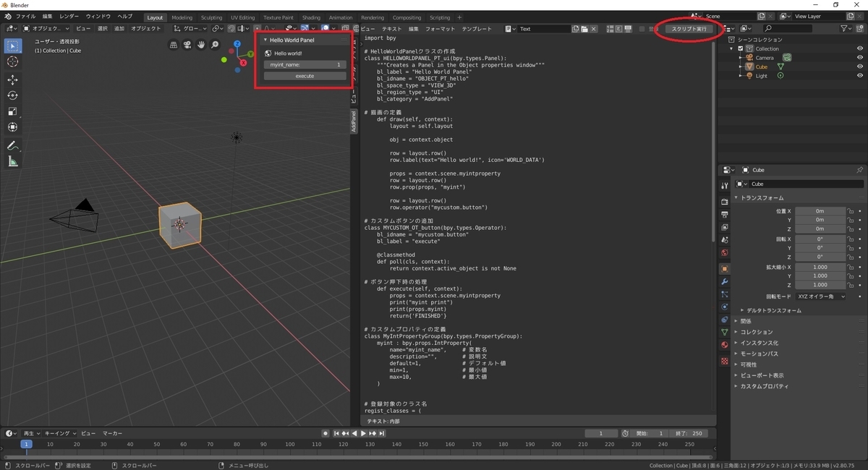Select the Measure ruler tool

(12, 161)
